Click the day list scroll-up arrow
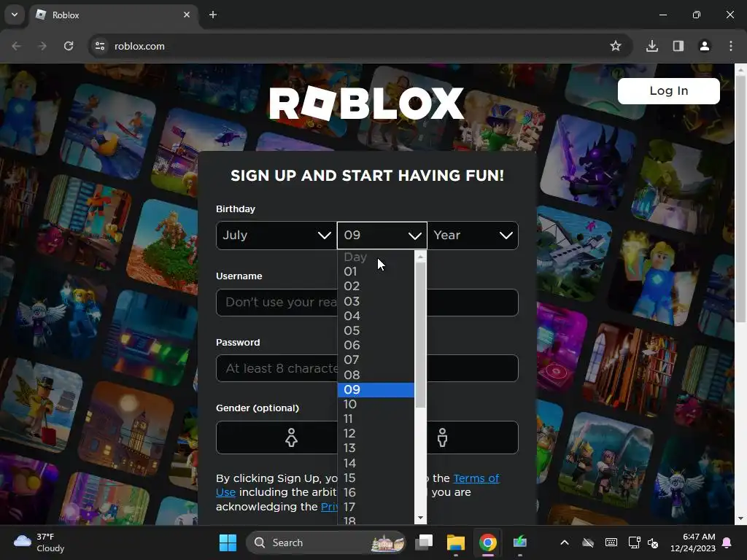Screen dimensions: 747x560 pyautogui.click(x=420, y=257)
